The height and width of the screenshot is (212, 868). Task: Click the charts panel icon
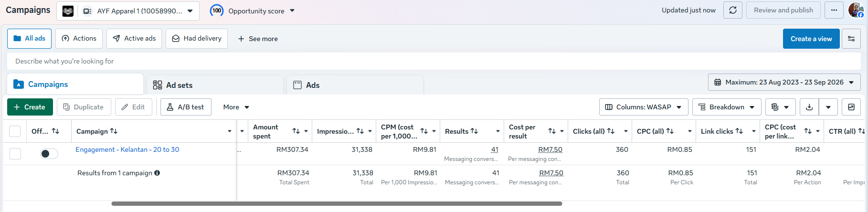pos(851,107)
